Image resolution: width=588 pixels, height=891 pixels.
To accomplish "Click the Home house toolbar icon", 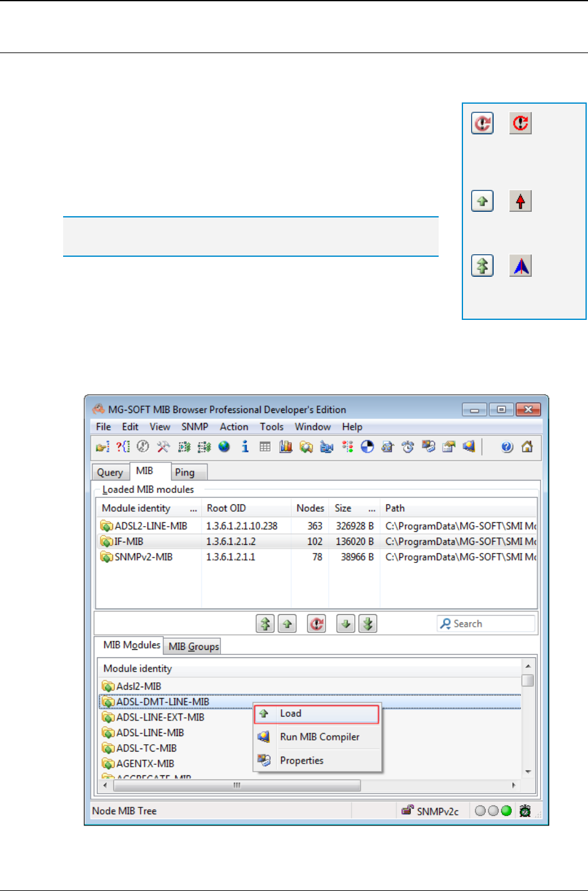I will pyautogui.click(x=527, y=447).
